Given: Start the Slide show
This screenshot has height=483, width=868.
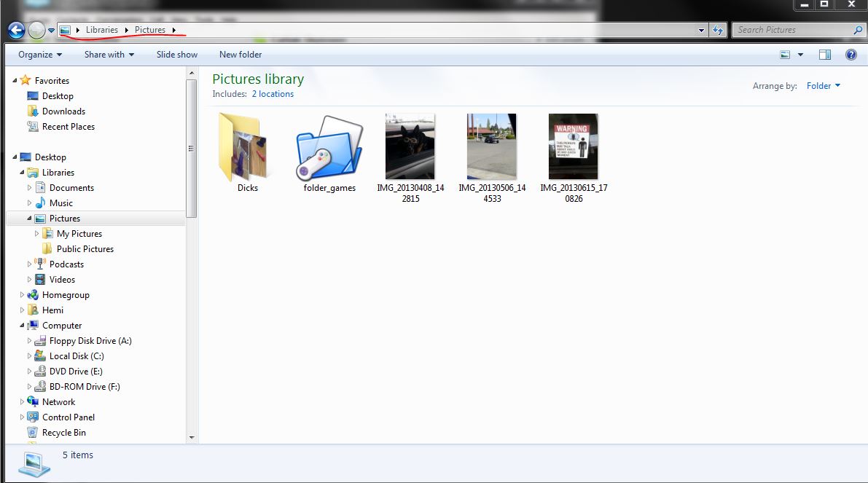Looking at the screenshot, I should [176, 54].
